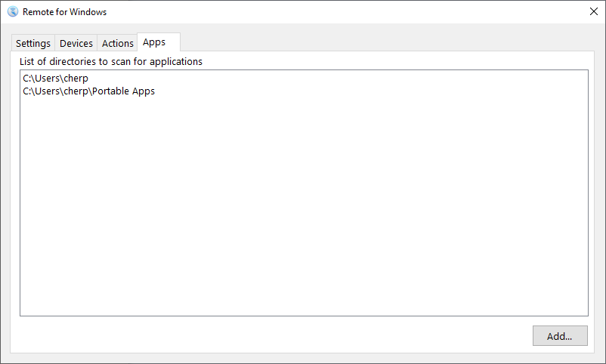Image resolution: width=606 pixels, height=364 pixels.
Task: Click empty list space right of C:\Users\cherp
Action: 340,78
